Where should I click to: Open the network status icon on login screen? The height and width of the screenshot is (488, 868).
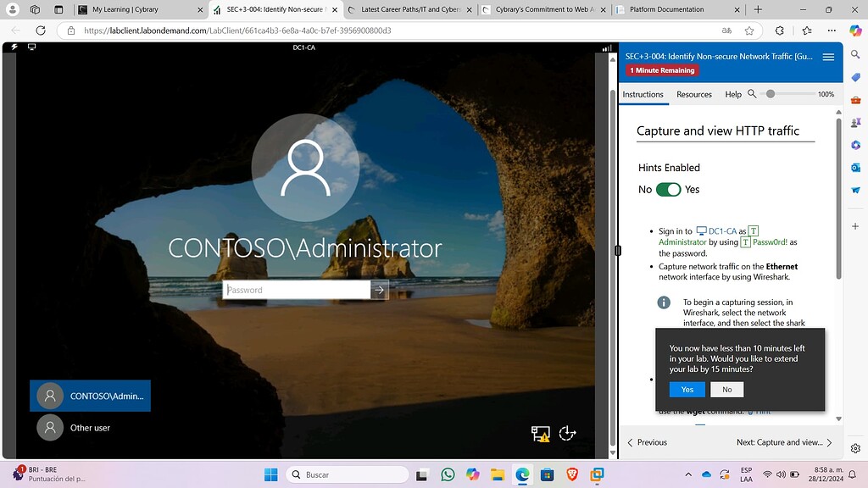[541, 434]
